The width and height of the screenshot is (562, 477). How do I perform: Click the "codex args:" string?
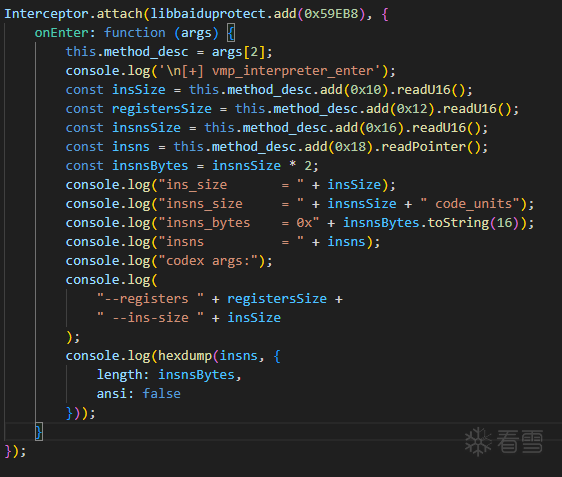208,261
